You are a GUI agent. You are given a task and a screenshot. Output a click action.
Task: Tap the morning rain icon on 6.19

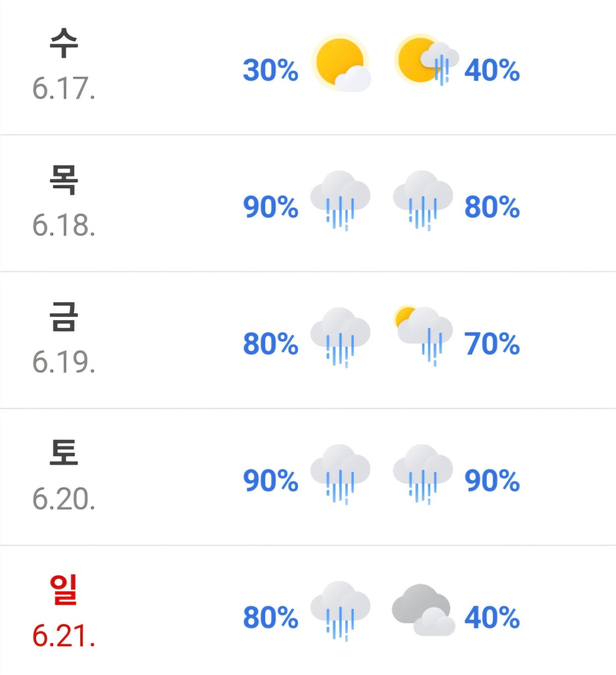[340, 338]
